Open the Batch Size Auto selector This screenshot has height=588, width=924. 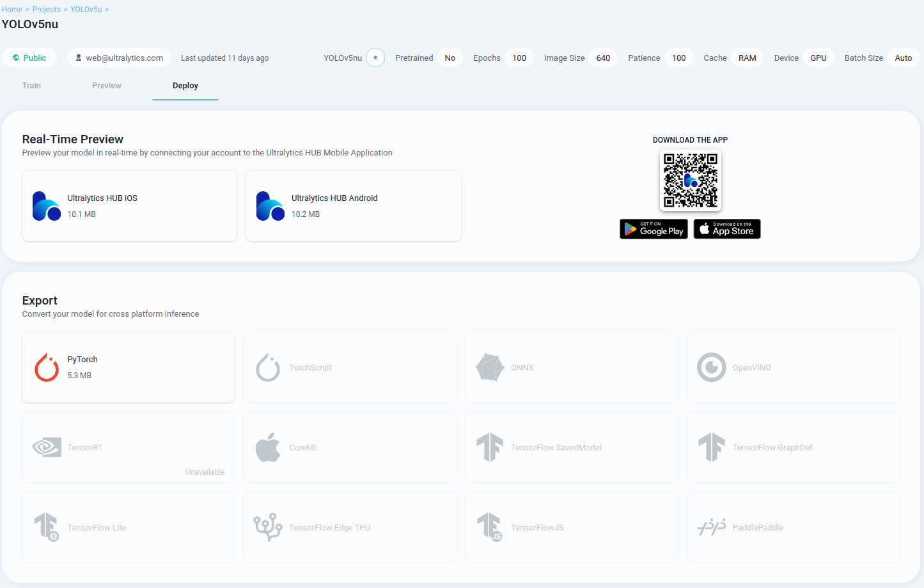[x=904, y=57]
